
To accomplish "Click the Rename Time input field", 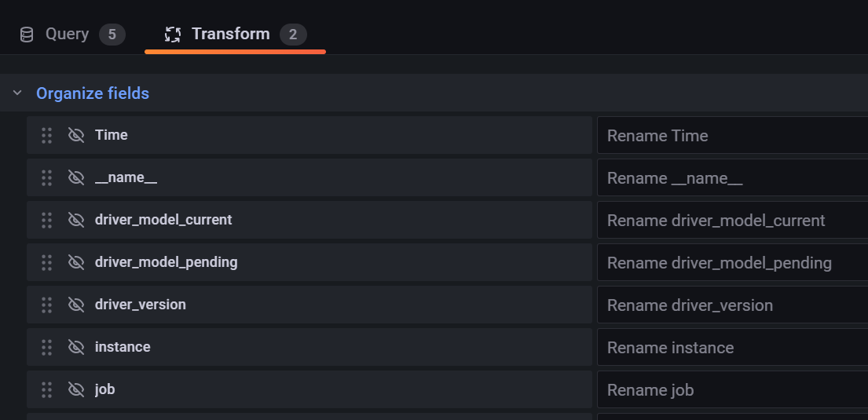I will coord(732,135).
